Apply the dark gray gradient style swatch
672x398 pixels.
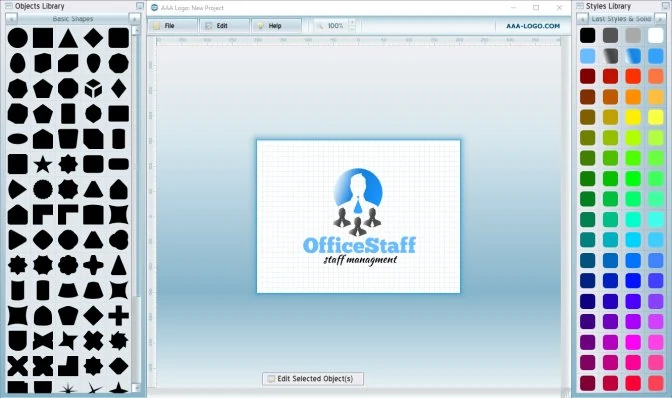[610, 56]
